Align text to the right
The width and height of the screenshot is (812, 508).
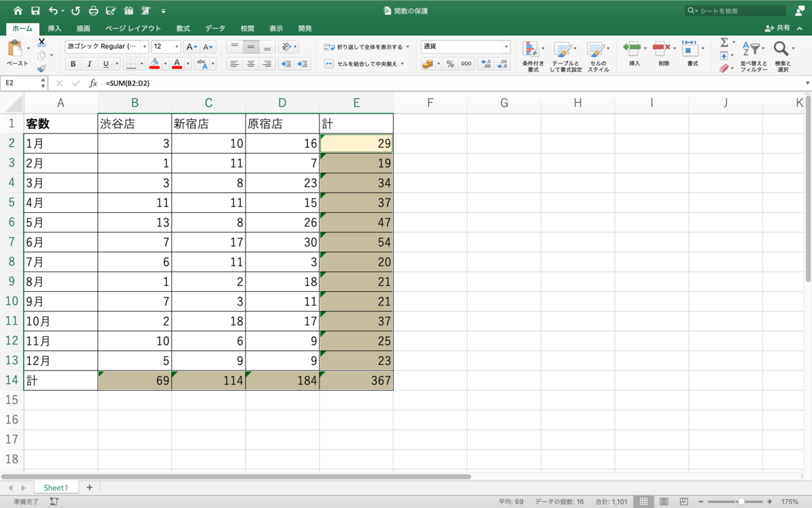pos(267,64)
